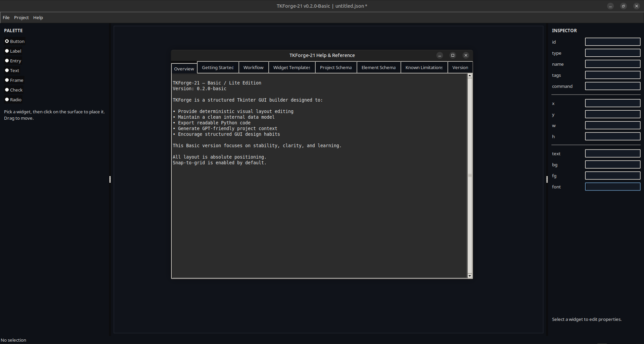This screenshot has width=644, height=344.
Task: Close the Help & Reference dialog
Action: point(466,55)
